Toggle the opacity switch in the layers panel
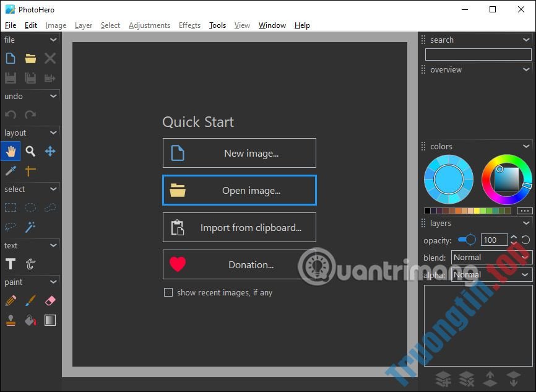Viewport: 536px width, 392px height. point(467,240)
